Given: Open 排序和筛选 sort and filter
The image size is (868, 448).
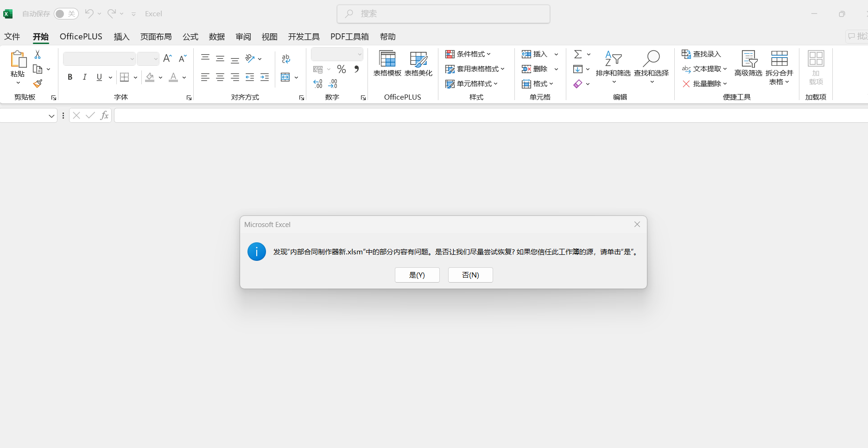Looking at the screenshot, I should [x=613, y=67].
